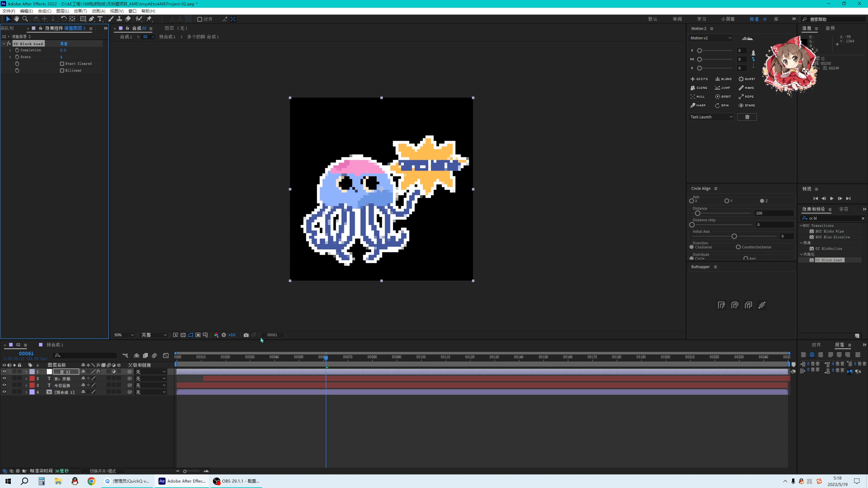868x488 pixels.
Task: Select the Zoom magnifier tool
Action: tap(25, 19)
